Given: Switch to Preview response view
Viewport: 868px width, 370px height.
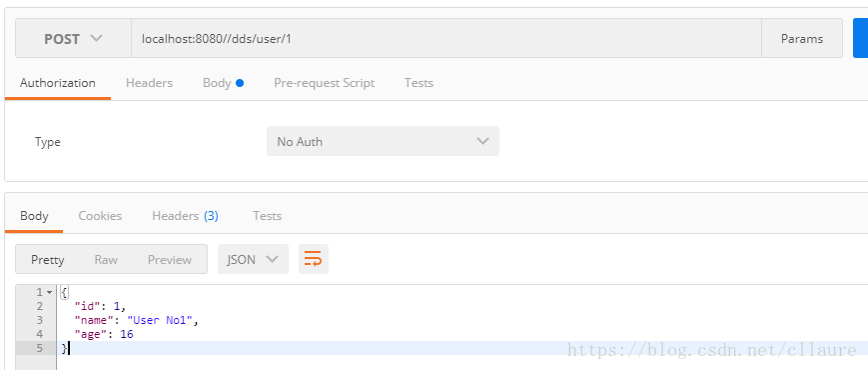Looking at the screenshot, I should 170,259.
